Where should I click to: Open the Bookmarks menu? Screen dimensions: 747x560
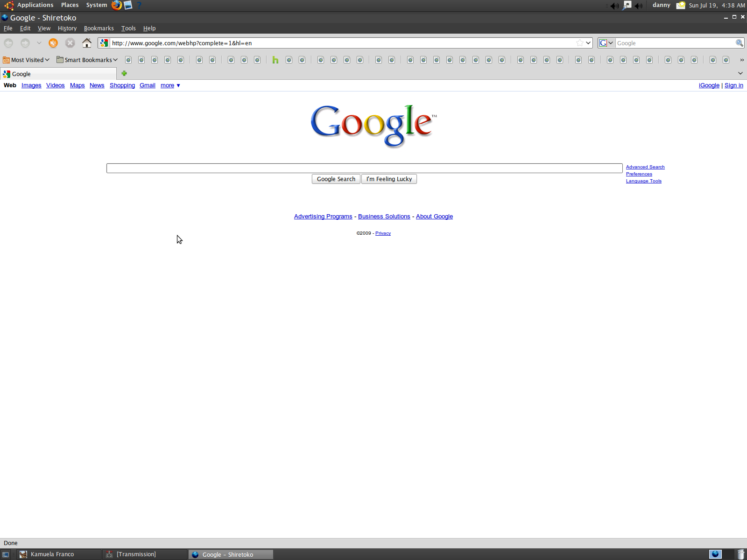[99, 28]
